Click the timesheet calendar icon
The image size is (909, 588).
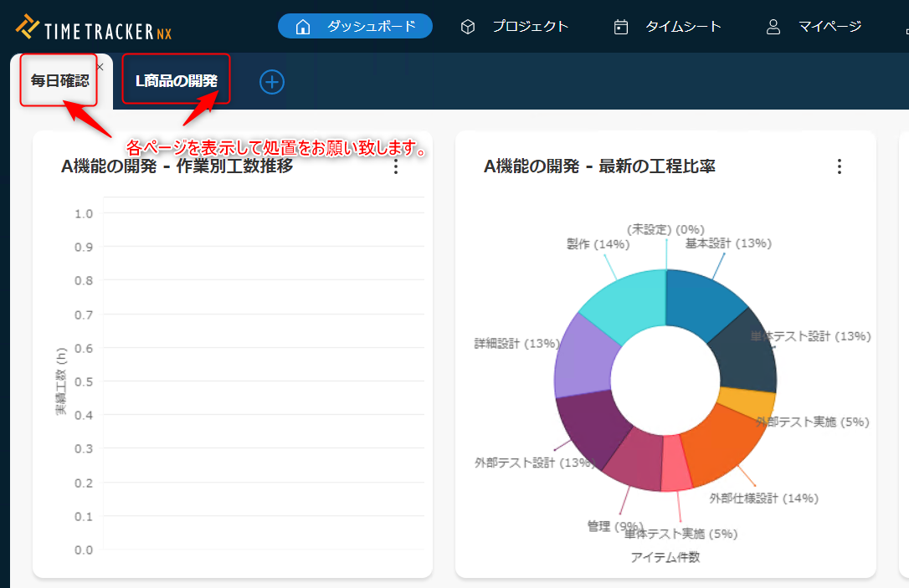(621, 27)
